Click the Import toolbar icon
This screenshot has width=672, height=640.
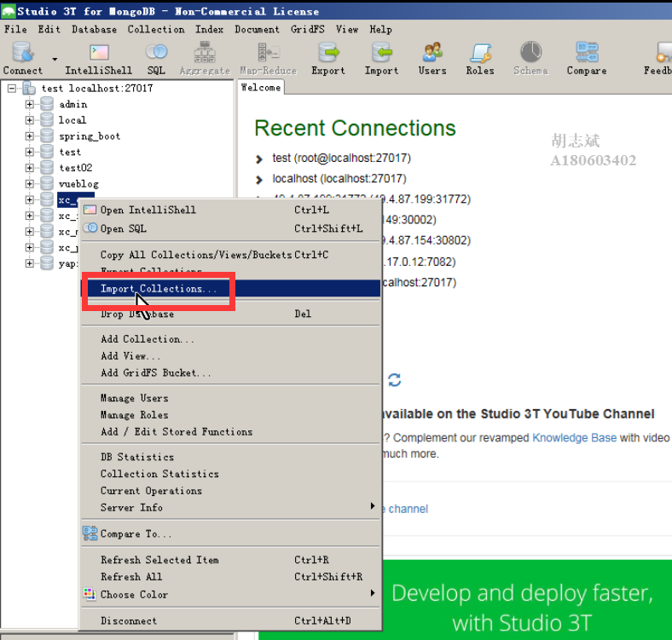pyautogui.click(x=381, y=58)
